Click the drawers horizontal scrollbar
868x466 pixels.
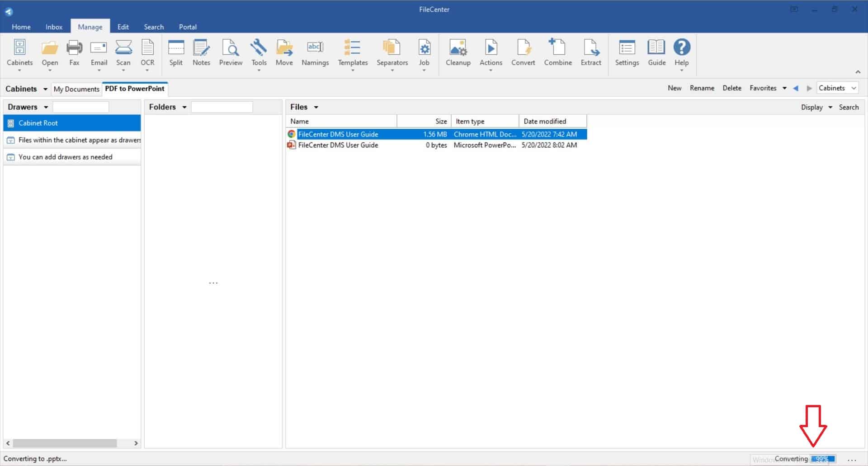(65, 443)
